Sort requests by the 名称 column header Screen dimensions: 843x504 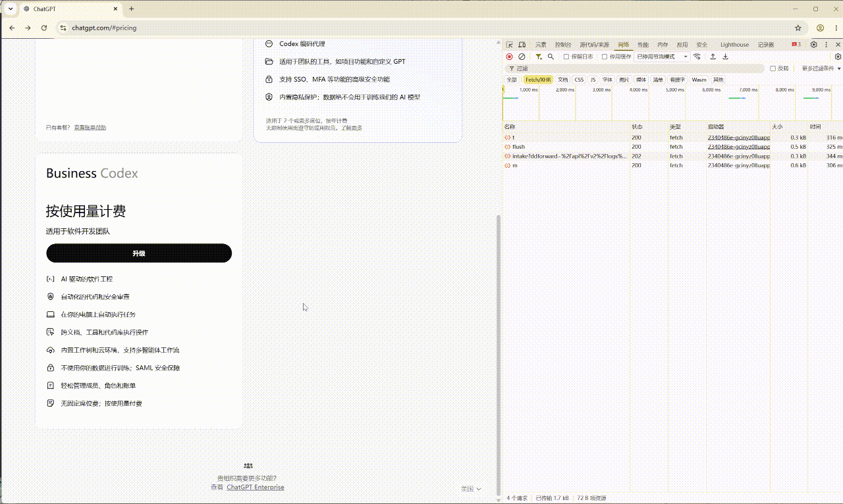[566, 126]
